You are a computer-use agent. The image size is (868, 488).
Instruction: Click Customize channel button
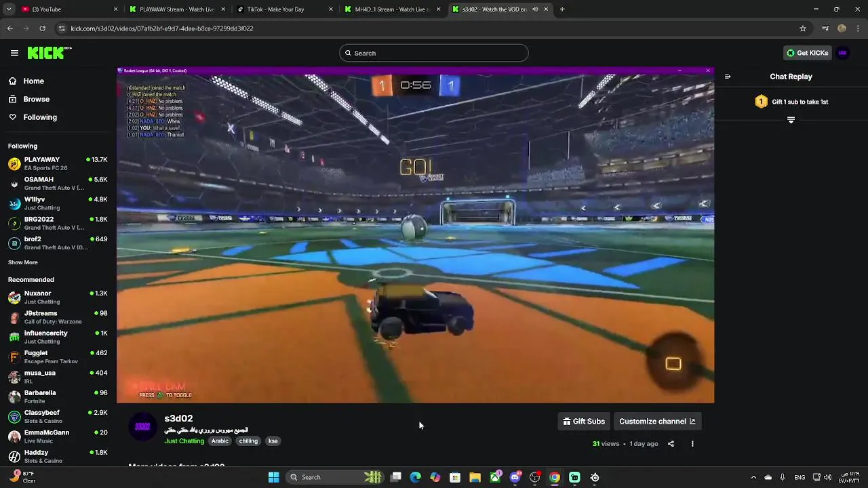[x=657, y=421]
